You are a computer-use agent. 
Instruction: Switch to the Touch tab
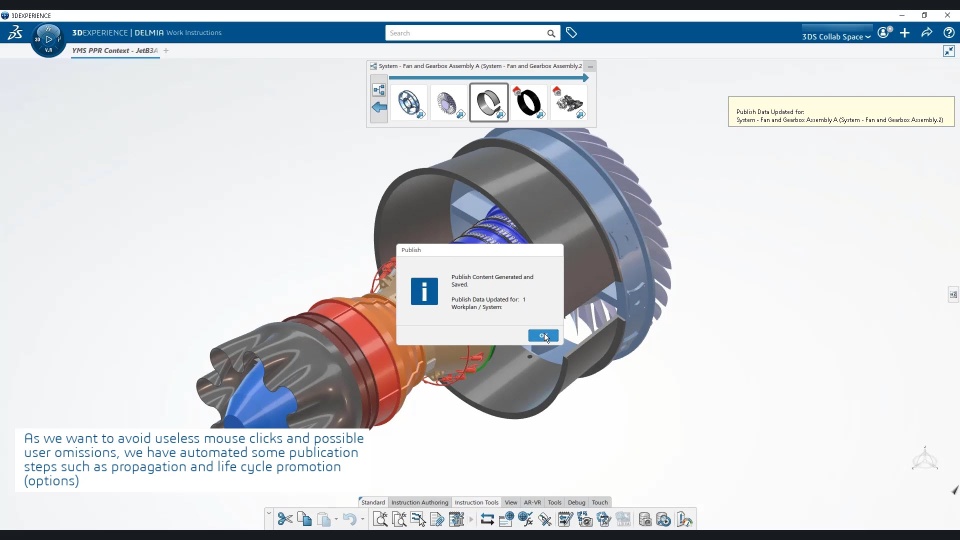(600, 502)
